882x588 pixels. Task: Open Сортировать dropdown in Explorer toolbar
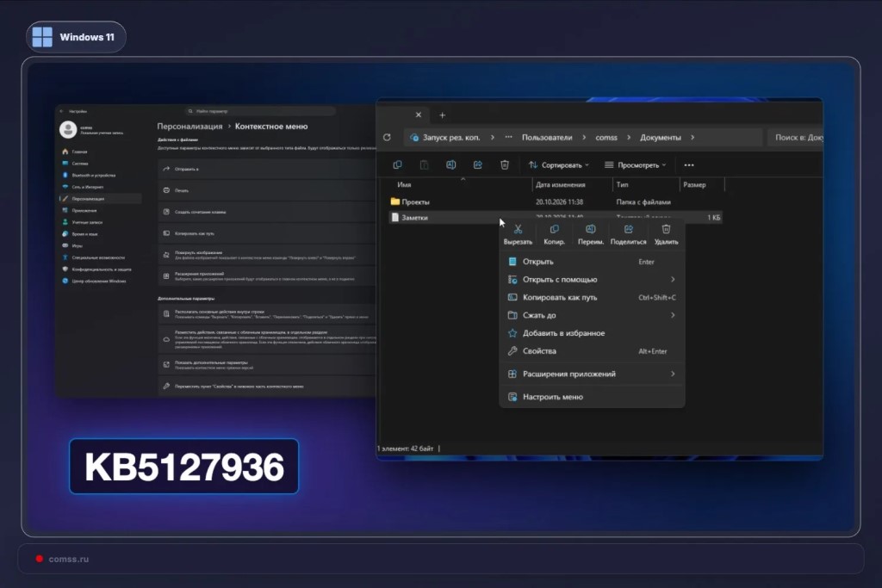[x=558, y=165]
